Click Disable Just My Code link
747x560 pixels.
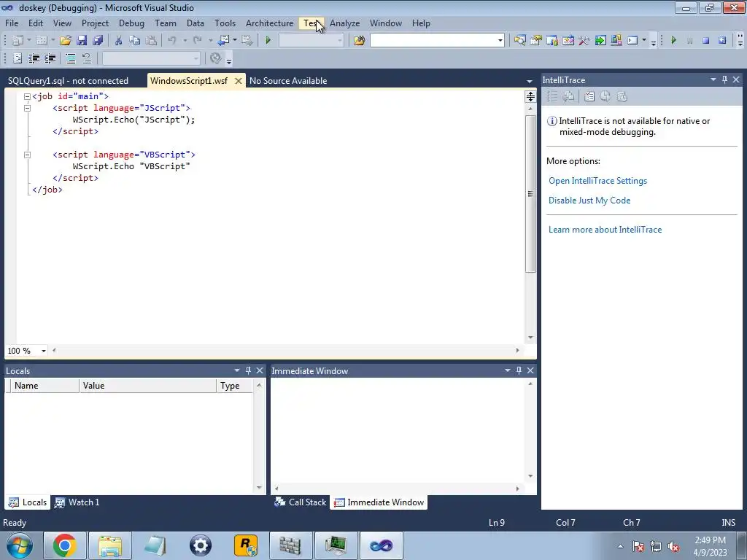(x=589, y=201)
